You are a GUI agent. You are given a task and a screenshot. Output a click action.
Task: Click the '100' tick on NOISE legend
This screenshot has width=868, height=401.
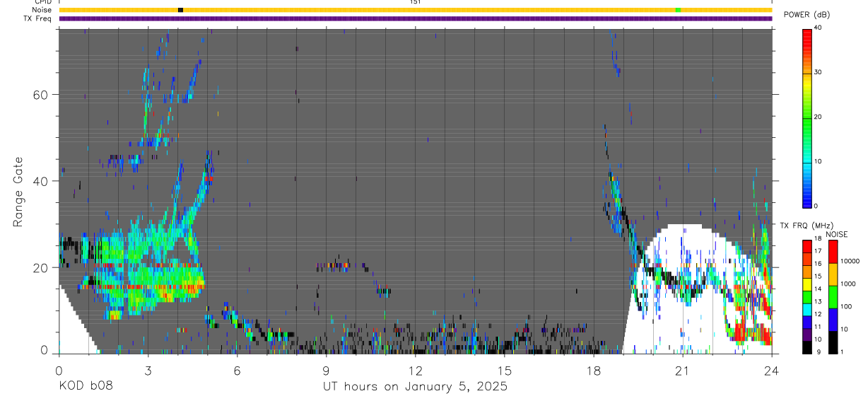pos(848,306)
